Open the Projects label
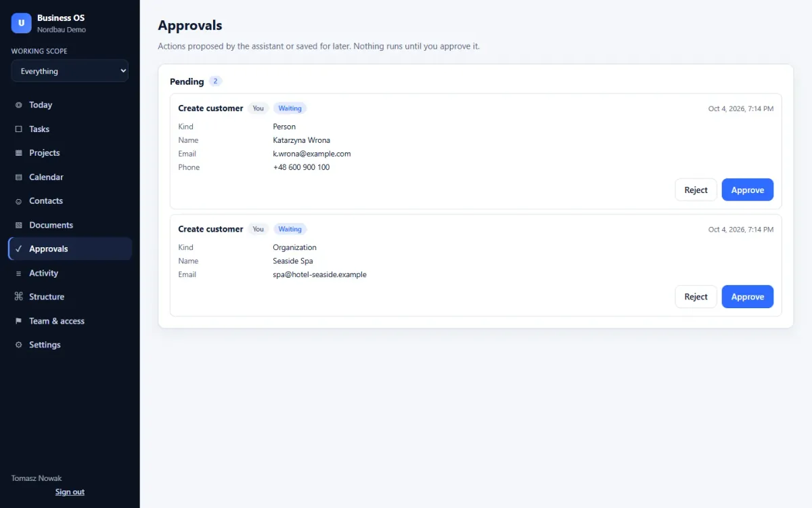The width and height of the screenshot is (812, 508). click(45, 153)
